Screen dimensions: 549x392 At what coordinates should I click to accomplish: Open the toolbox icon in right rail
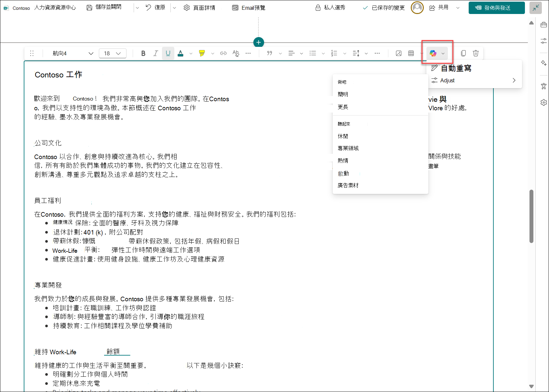click(x=543, y=25)
